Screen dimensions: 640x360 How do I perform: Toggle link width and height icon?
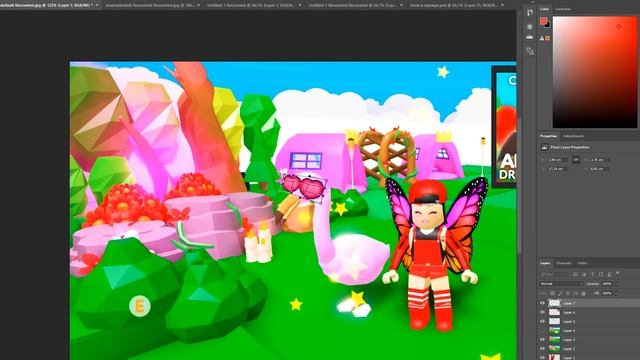tap(576, 160)
